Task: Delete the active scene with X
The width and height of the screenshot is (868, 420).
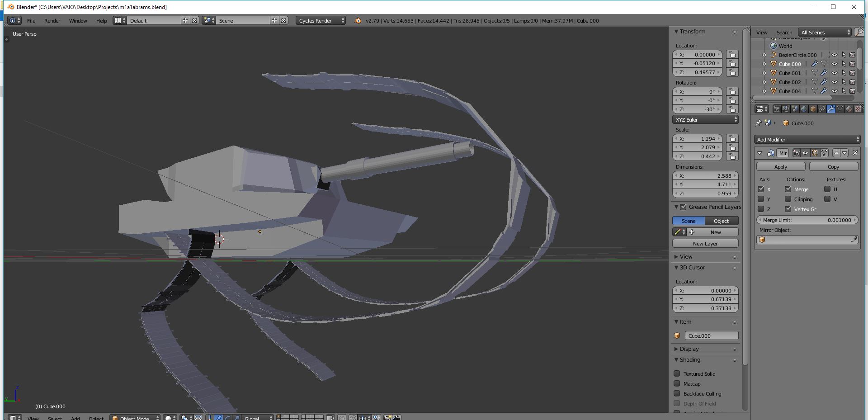Action: 283,20
